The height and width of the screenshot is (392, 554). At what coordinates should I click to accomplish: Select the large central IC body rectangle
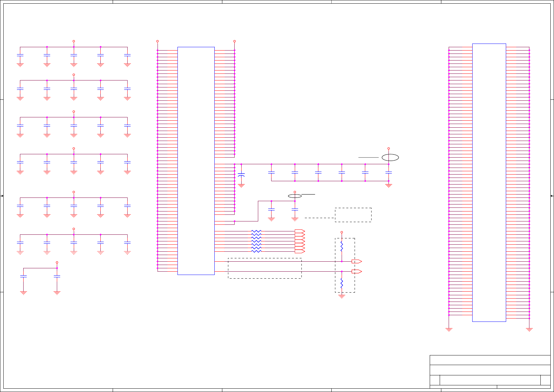[196, 161]
